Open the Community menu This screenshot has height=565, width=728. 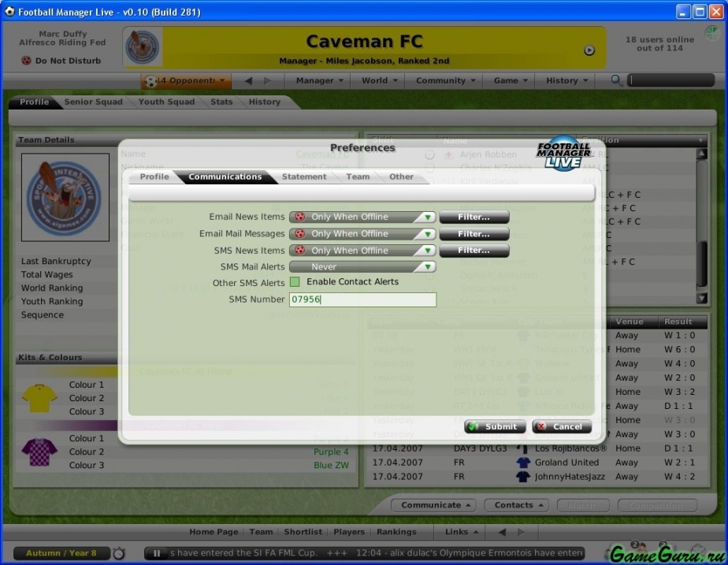(445, 81)
